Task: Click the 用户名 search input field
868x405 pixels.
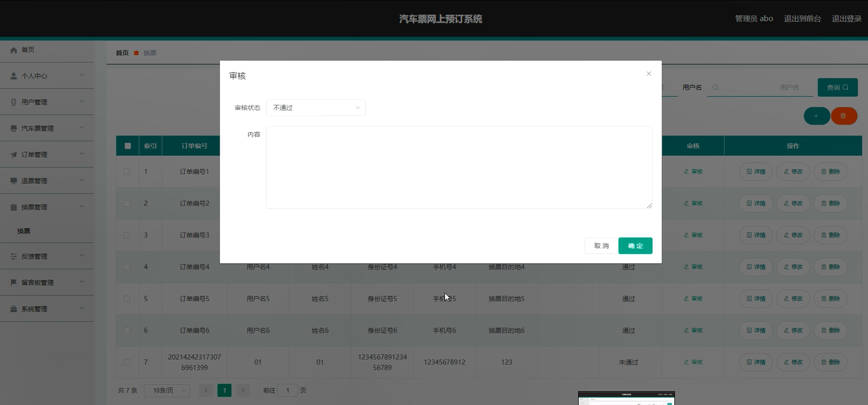Action: pyautogui.click(x=760, y=87)
